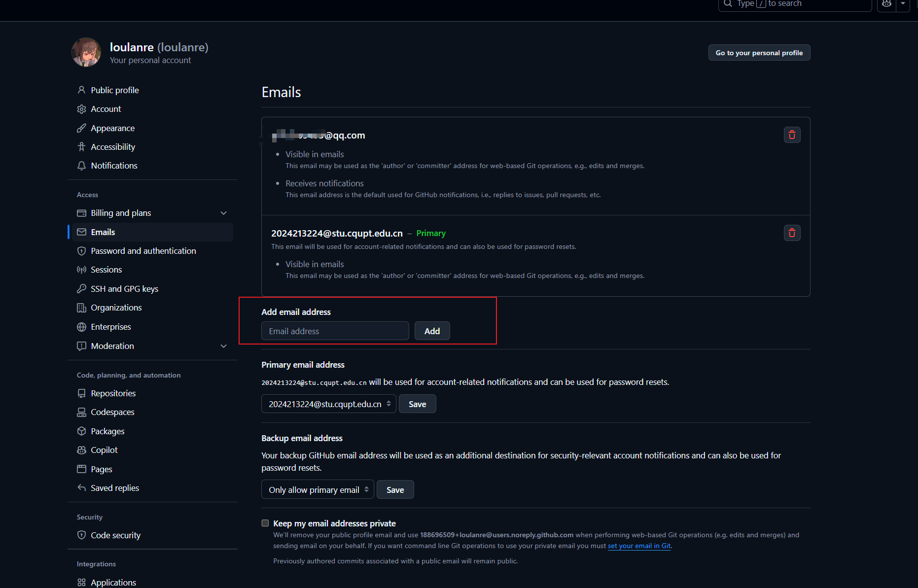The height and width of the screenshot is (588, 918).
Task: Open the backup email address dropdown
Action: 318,490
